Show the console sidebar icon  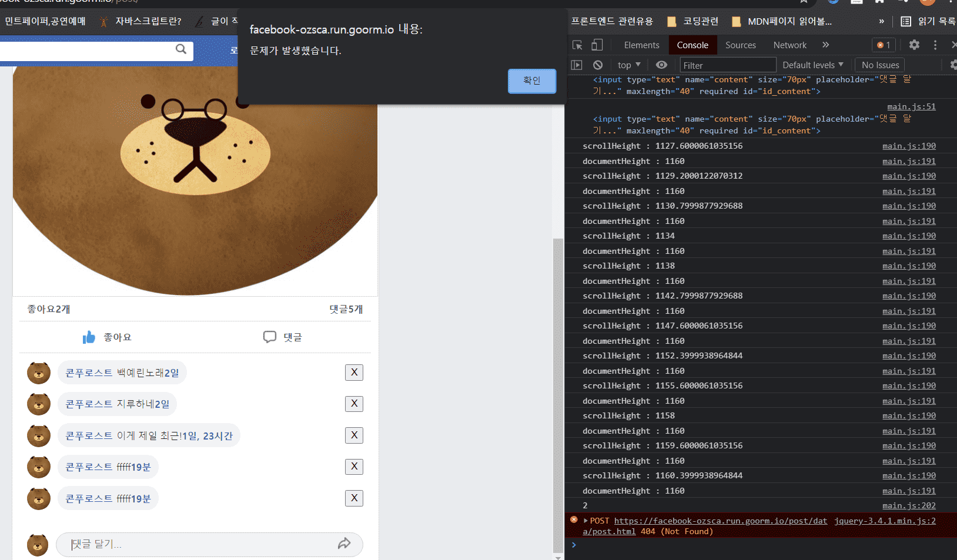click(x=577, y=65)
